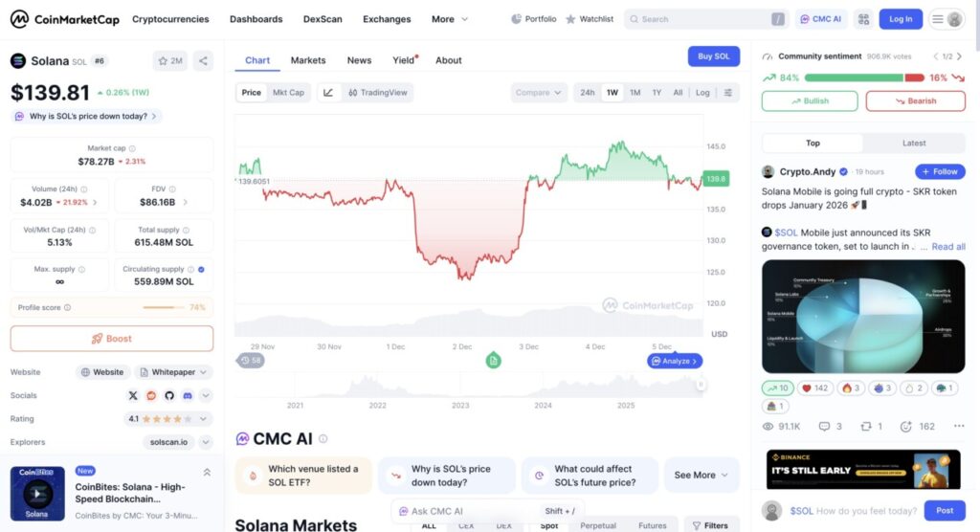
Task: Click the Buy SOL button
Action: pos(713,56)
